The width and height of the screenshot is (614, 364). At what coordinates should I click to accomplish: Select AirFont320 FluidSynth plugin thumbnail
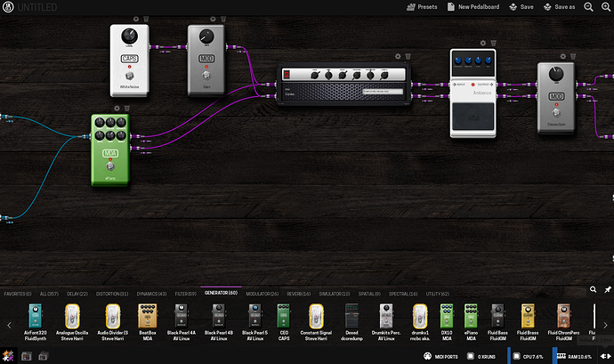pos(36,322)
